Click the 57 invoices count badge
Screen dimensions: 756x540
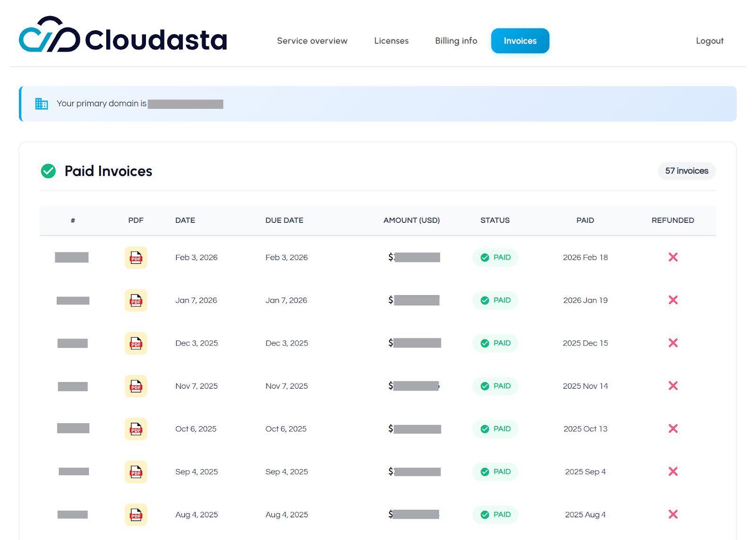coord(687,171)
